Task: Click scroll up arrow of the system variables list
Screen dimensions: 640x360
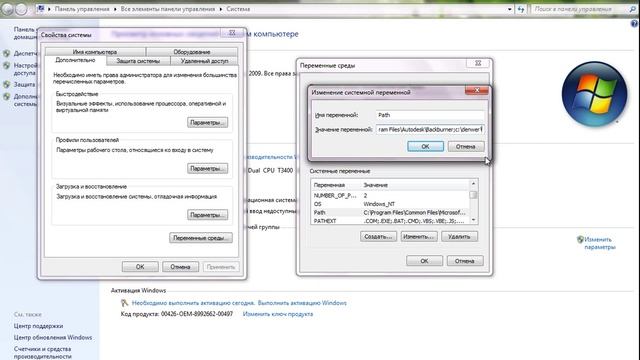Action: pyautogui.click(x=473, y=184)
